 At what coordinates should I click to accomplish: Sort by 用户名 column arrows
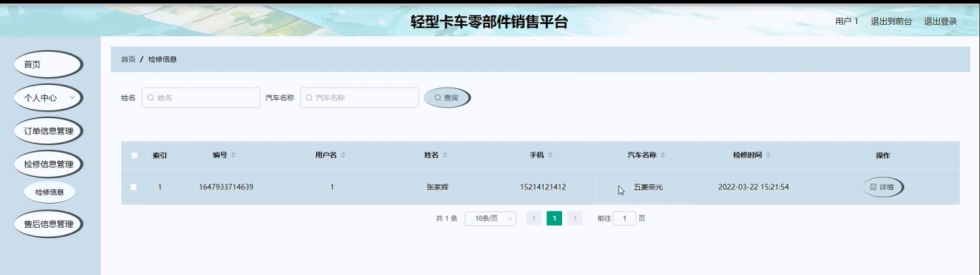coord(344,155)
